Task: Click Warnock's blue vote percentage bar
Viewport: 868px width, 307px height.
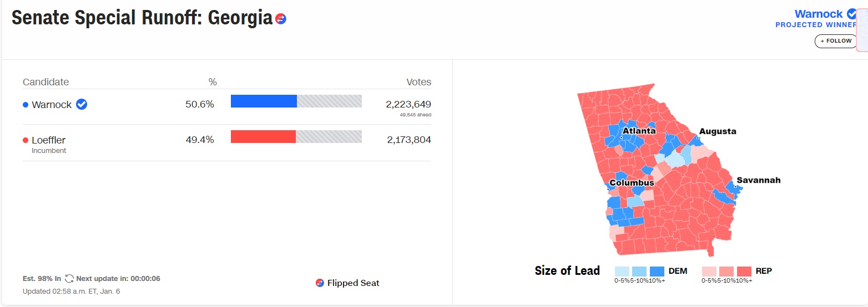Action: (264, 101)
